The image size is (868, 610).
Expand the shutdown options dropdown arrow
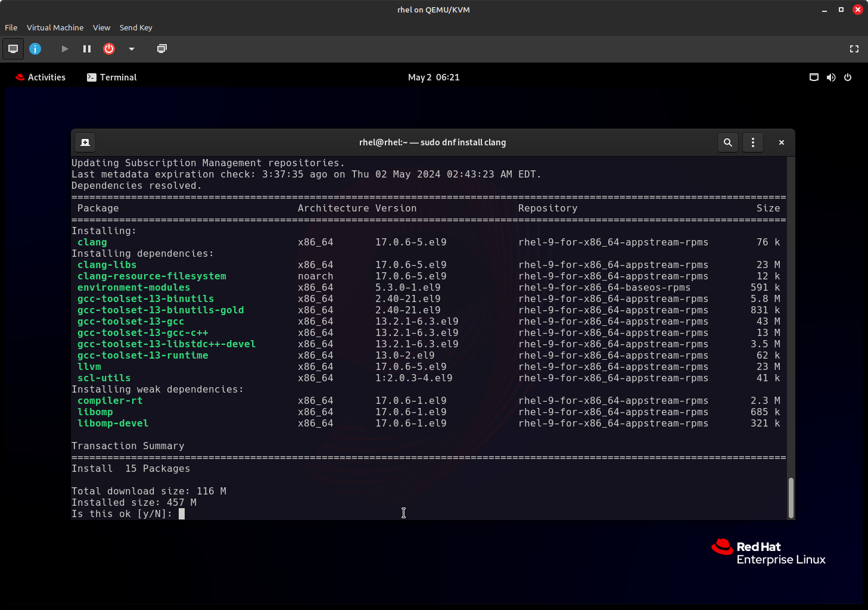pos(132,49)
